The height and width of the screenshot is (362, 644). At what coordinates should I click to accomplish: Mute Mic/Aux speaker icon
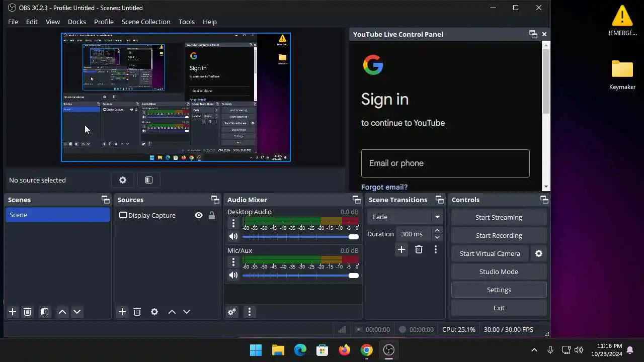point(233,275)
